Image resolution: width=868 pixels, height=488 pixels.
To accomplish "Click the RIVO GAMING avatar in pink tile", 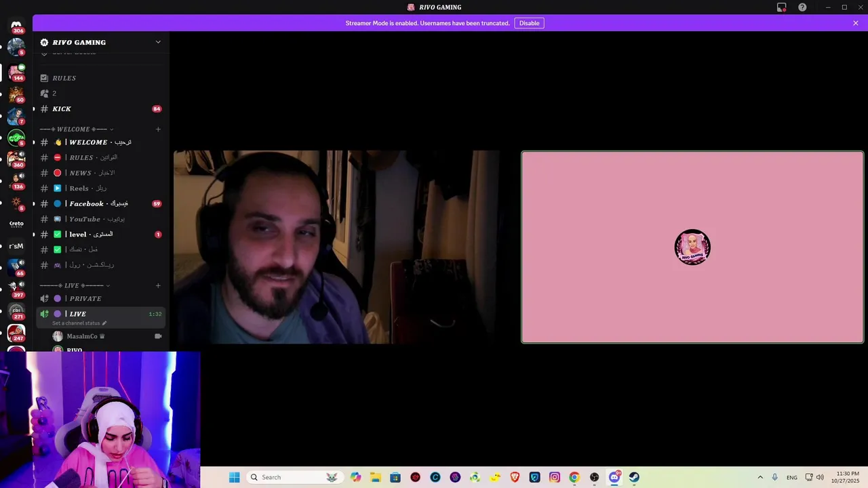I will 692,247.
